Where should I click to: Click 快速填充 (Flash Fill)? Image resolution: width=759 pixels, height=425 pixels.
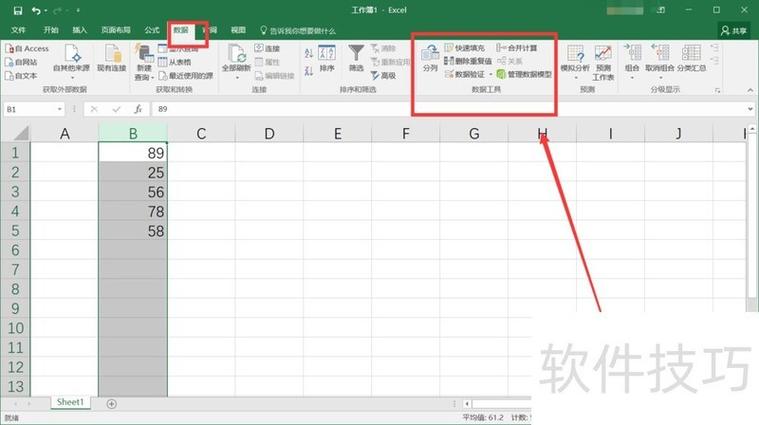[465, 48]
